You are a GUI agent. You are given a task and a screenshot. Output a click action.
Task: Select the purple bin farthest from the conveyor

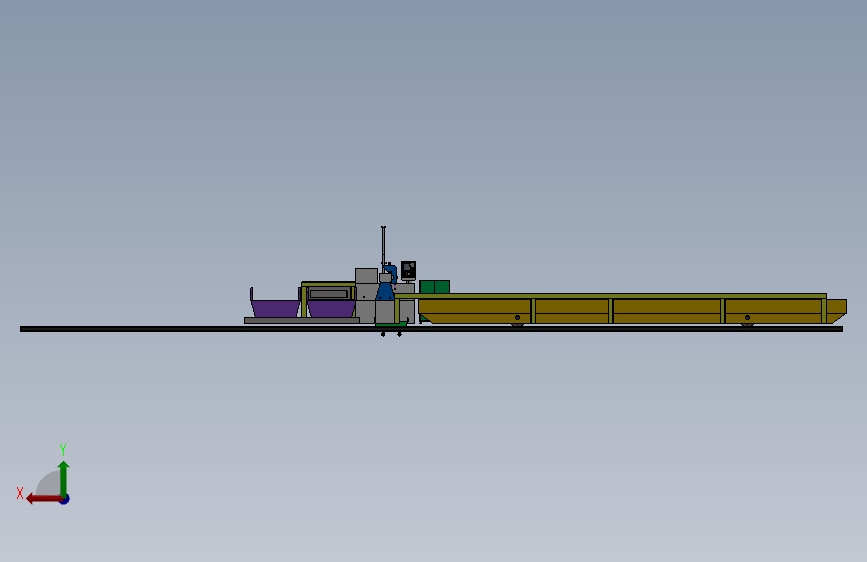point(275,308)
